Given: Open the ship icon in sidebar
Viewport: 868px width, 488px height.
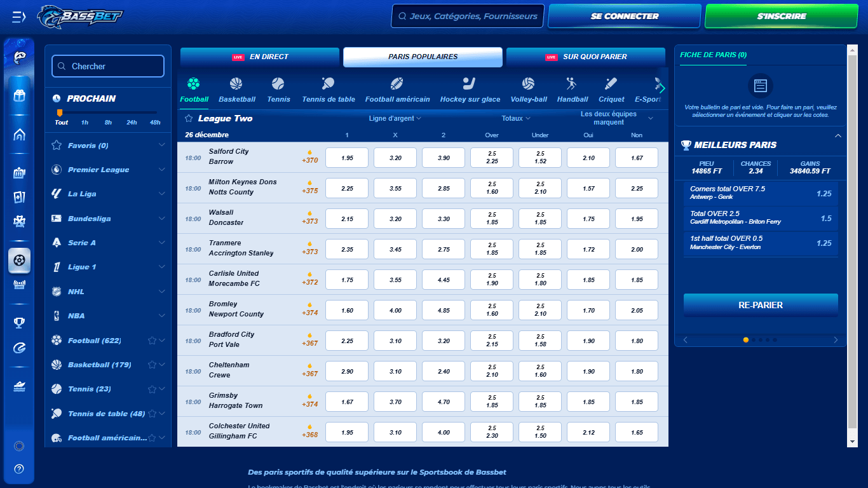Looking at the screenshot, I should coord(19,386).
